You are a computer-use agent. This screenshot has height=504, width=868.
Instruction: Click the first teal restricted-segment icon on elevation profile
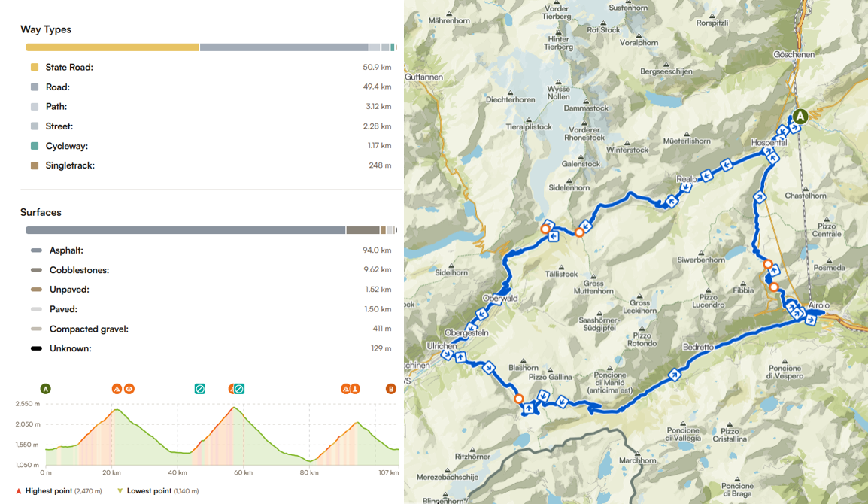200,389
